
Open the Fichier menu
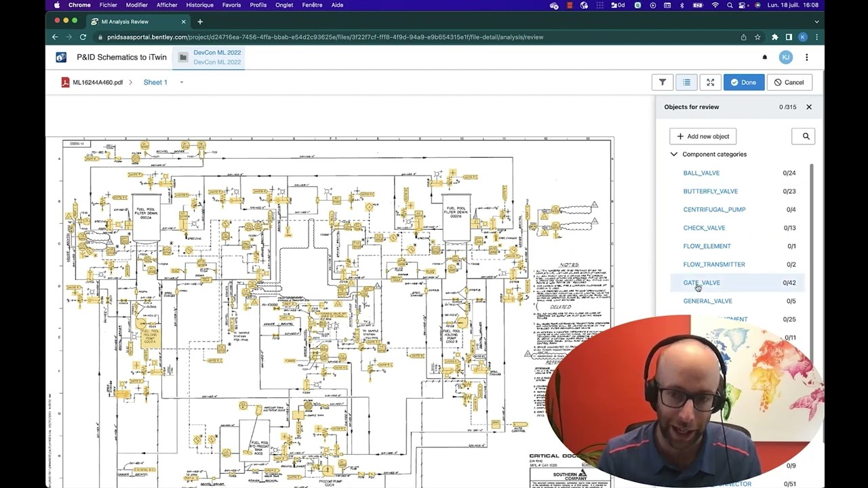click(108, 5)
